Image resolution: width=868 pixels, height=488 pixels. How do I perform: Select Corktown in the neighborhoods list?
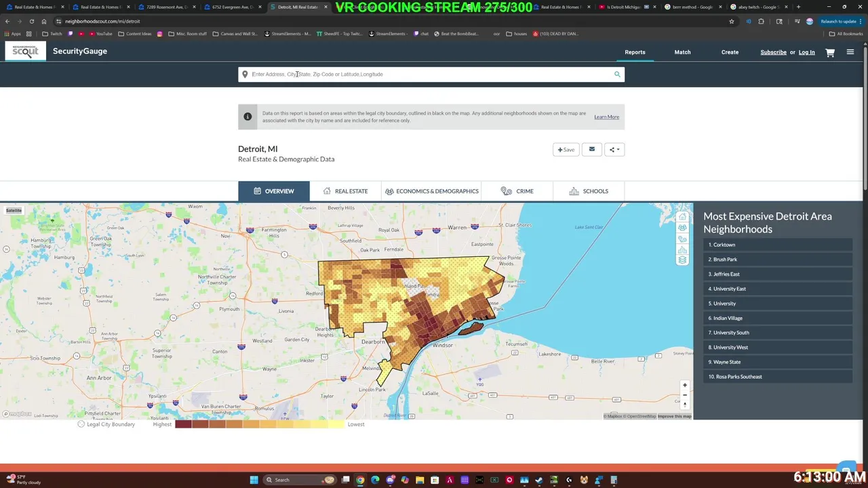point(778,245)
